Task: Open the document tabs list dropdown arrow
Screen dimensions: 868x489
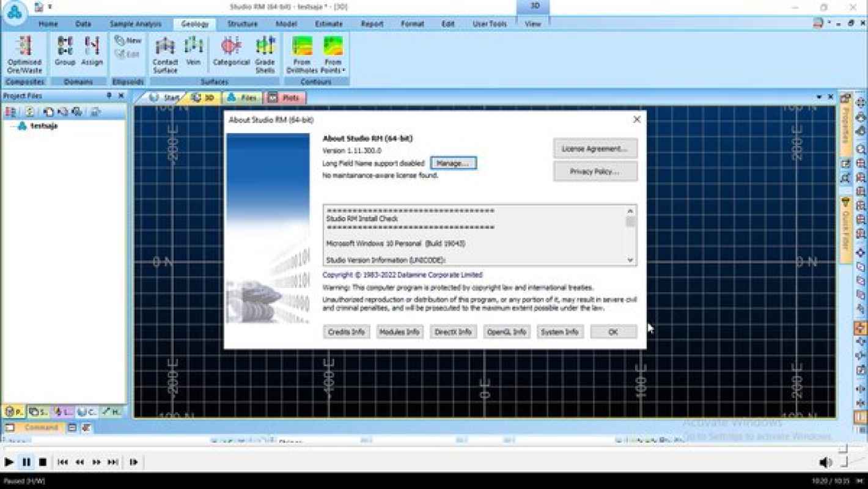Action: pos(819,97)
